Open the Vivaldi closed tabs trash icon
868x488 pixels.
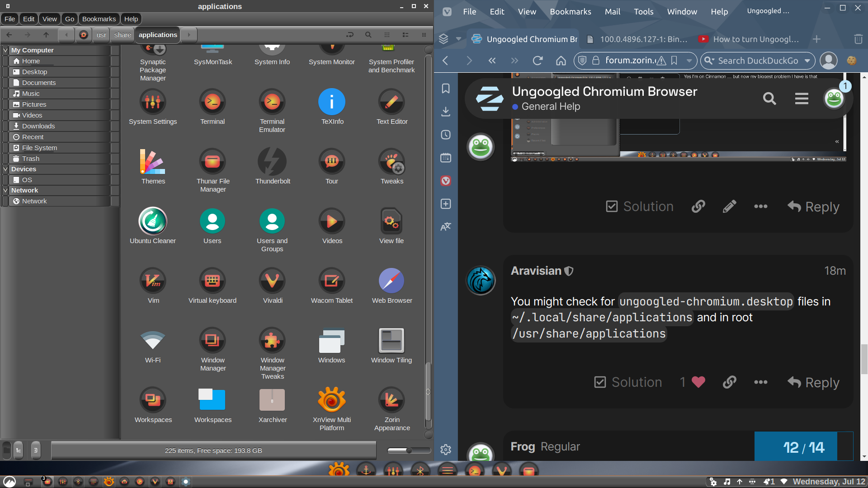coord(858,39)
